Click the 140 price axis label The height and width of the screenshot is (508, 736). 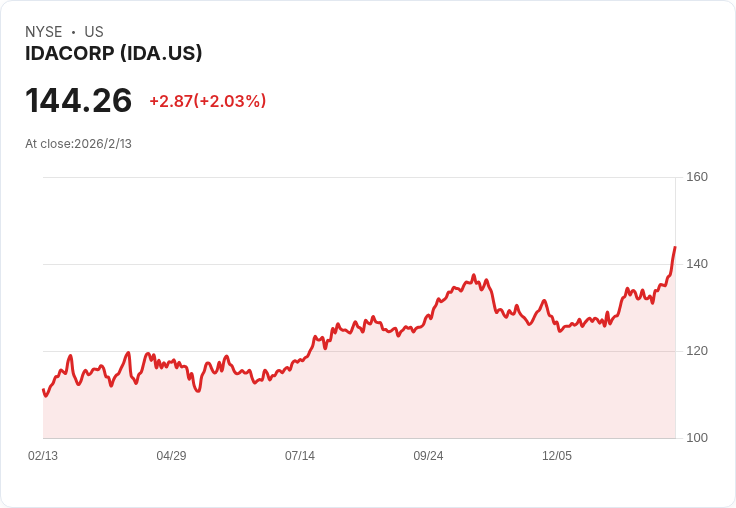point(697,264)
